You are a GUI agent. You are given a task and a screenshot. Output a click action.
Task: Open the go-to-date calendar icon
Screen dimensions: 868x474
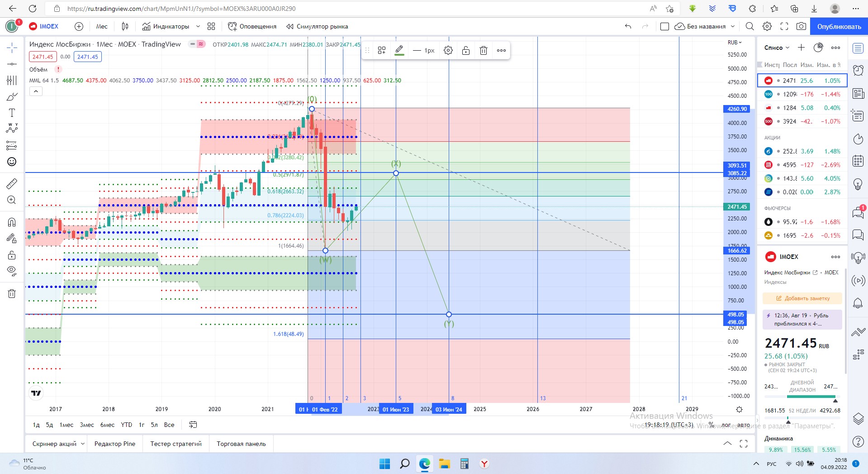pos(193,425)
